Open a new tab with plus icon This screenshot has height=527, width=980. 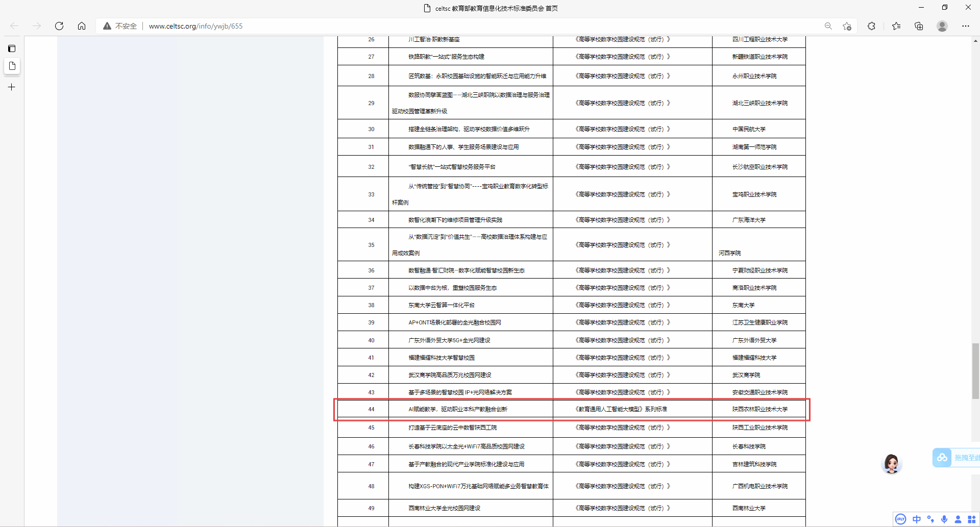click(x=12, y=87)
